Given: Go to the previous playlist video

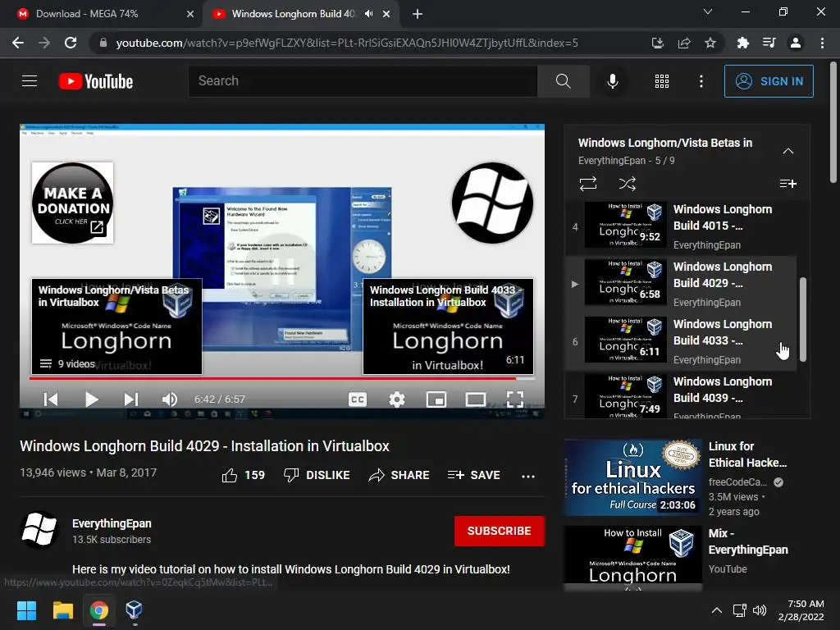Looking at the screenshot, I should coord(51,399).
